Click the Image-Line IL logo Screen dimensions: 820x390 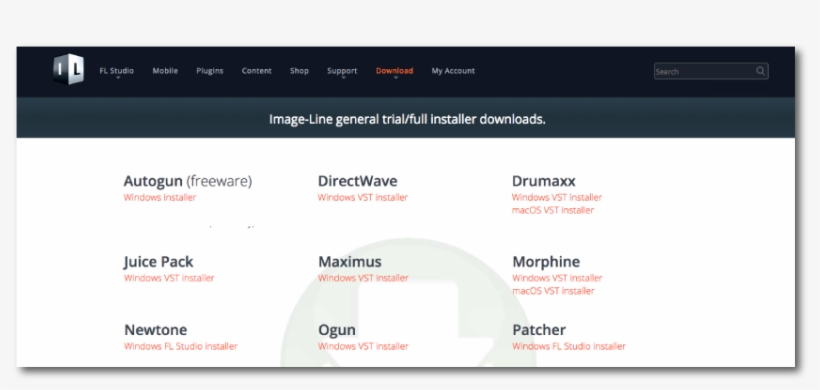[x=68, y=70]
